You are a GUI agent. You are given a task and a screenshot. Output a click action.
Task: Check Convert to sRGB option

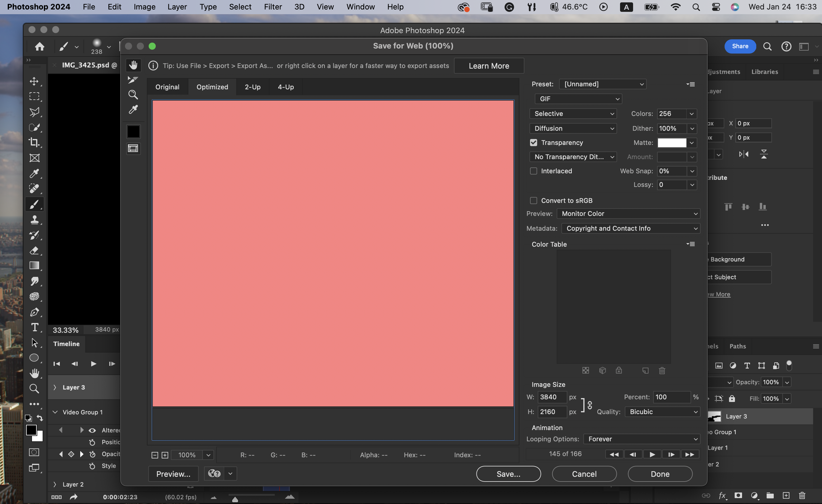coord(533,201)
